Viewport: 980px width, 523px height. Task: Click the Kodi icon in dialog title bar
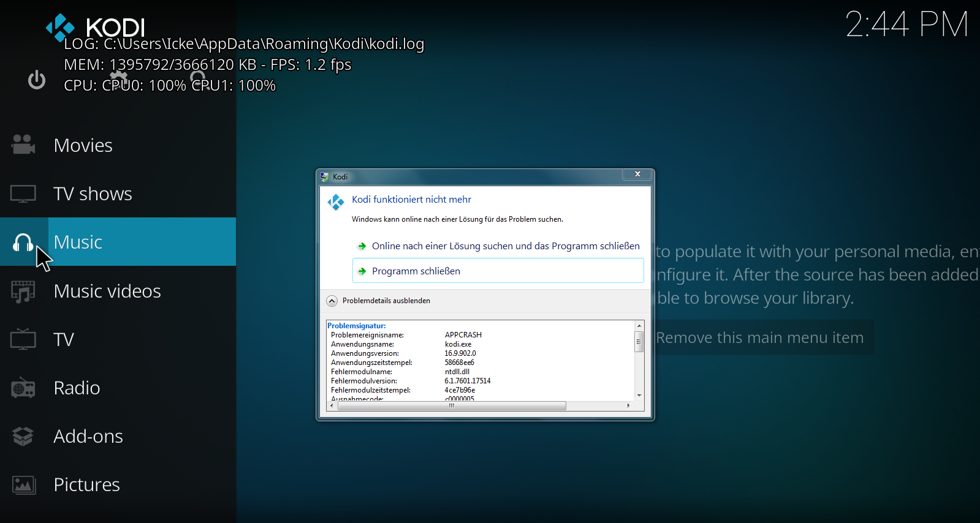click(325, 176)
